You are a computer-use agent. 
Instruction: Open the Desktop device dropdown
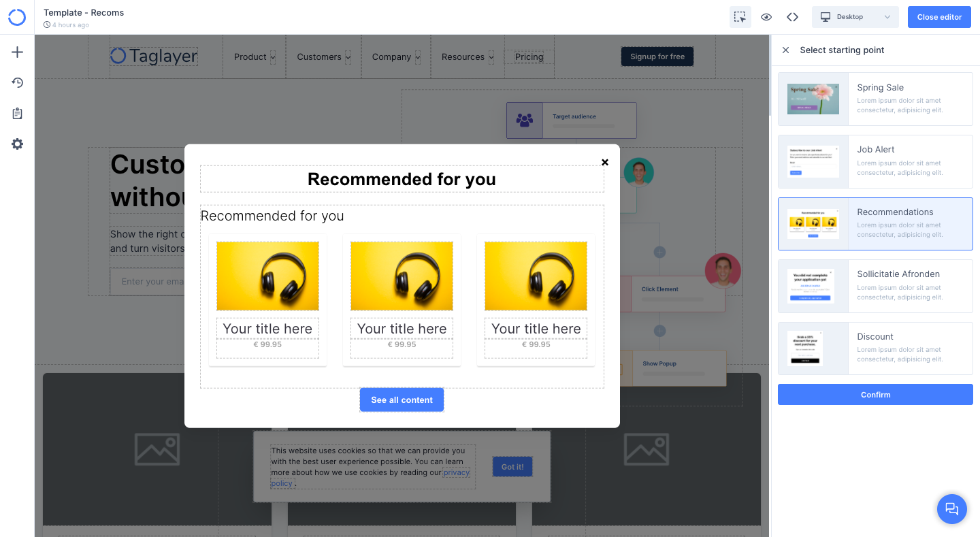tap(855, 17)
